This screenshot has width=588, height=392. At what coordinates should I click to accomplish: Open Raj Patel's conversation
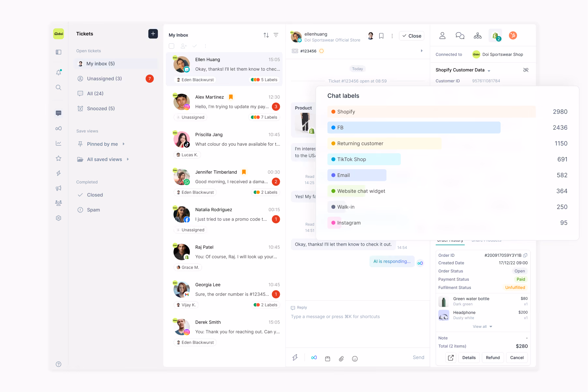pos(225,257)
